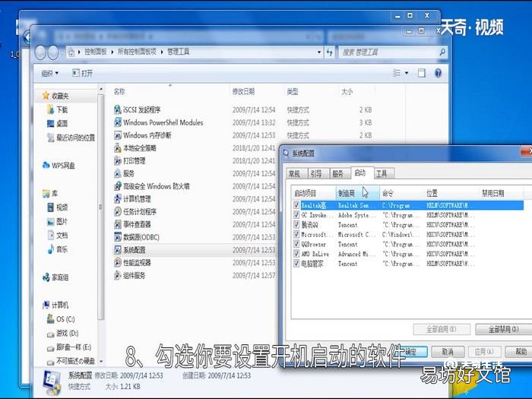
Task: Sort by 制造商 column header
Action: [358, 193]
